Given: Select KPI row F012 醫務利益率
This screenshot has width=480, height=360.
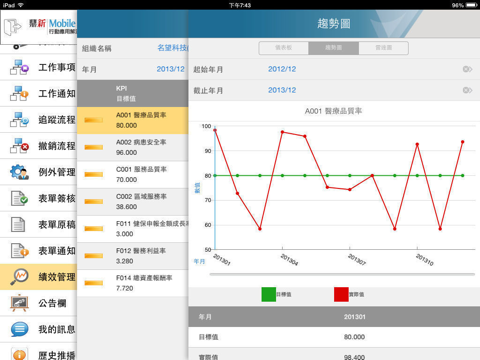Looking at the screenshot, I should pyautogui.click(x=133, y=256).
